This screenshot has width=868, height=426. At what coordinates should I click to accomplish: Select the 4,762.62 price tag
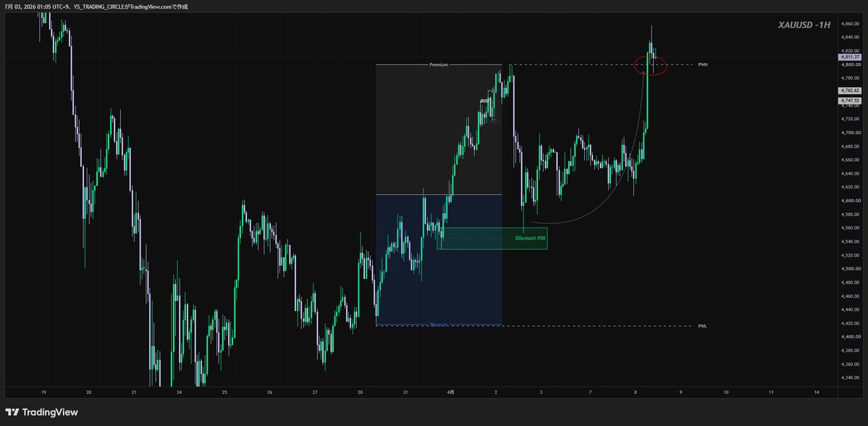click(850, 91)
